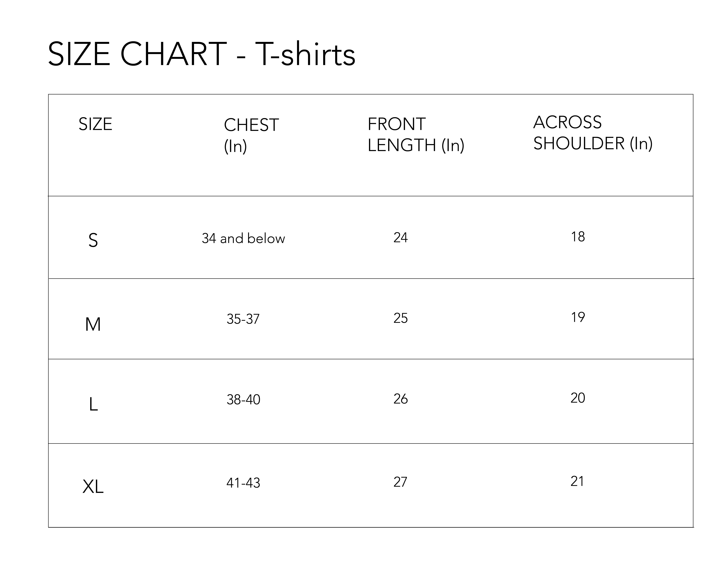Click across shoulder value 20
Image resolution: width=728 pixels, height=582 pixels.
point(578,398)
